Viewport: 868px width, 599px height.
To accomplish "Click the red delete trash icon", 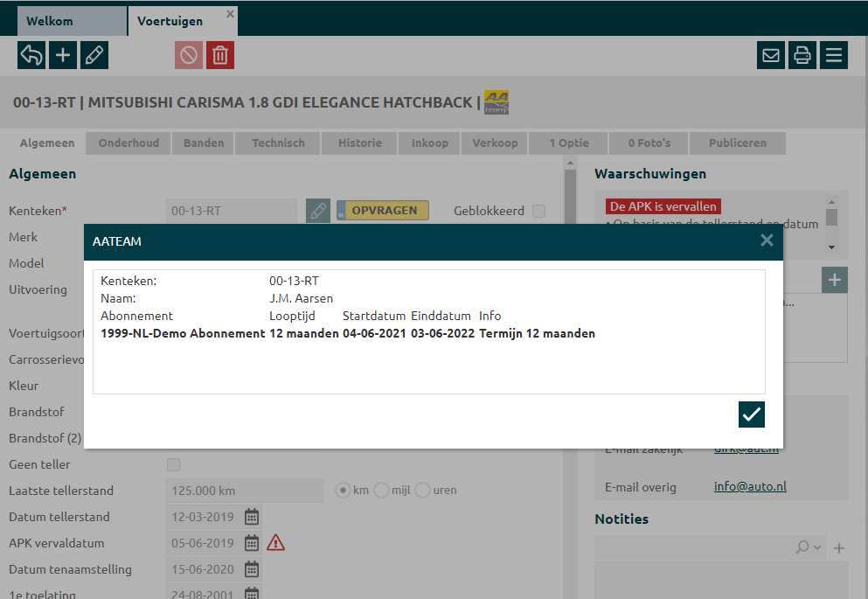I will pos(220,55).
